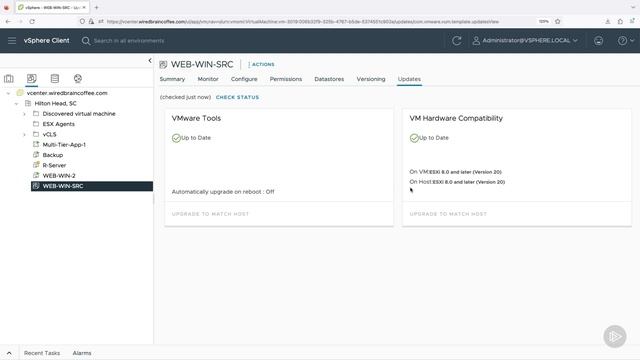This screenshot has height=360, width=640.
Task: Select WEB-WIN-2 in the inventory tree
Action: pos(59,176)
